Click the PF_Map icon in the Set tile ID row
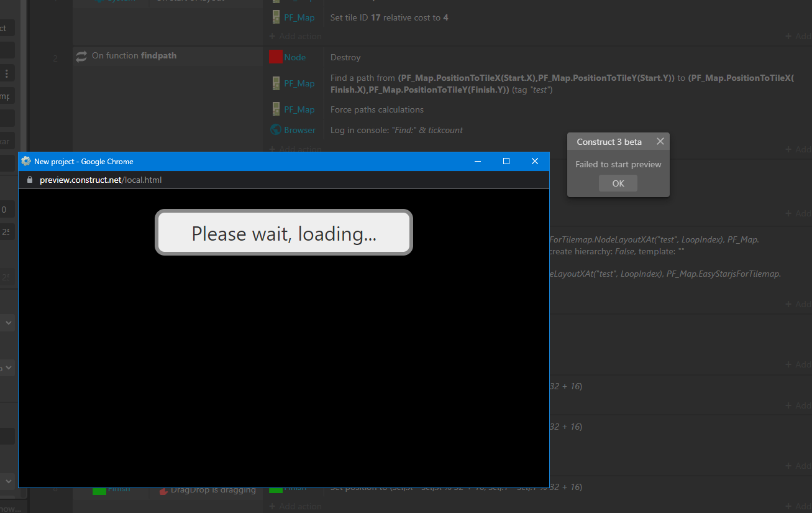 [x=276, y=17]
